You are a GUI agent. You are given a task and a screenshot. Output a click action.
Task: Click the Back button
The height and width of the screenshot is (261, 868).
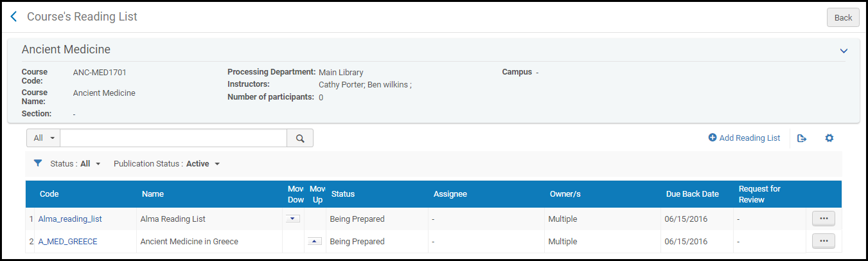[x=842, y=18]
